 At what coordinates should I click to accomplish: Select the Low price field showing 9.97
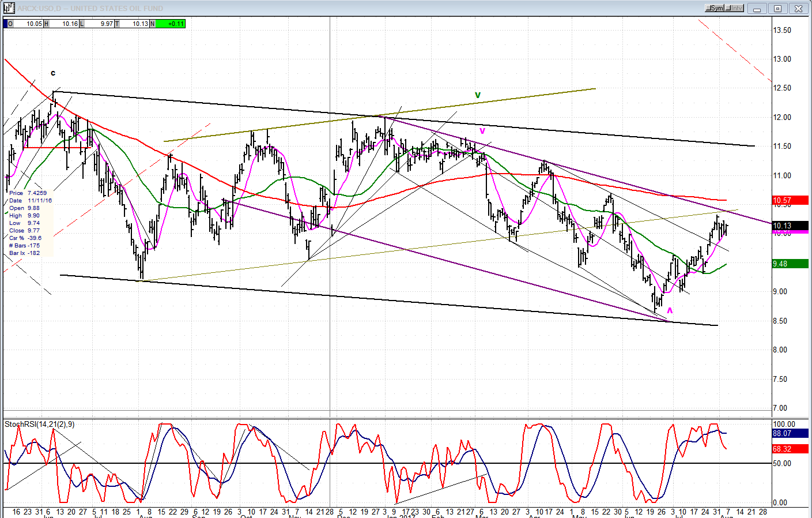point(100,24)
